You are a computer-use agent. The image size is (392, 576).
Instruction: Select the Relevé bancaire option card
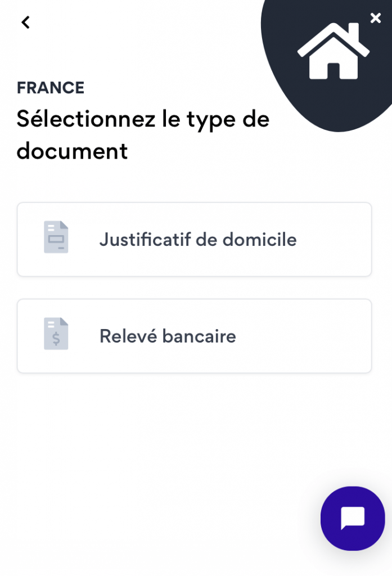195,336
